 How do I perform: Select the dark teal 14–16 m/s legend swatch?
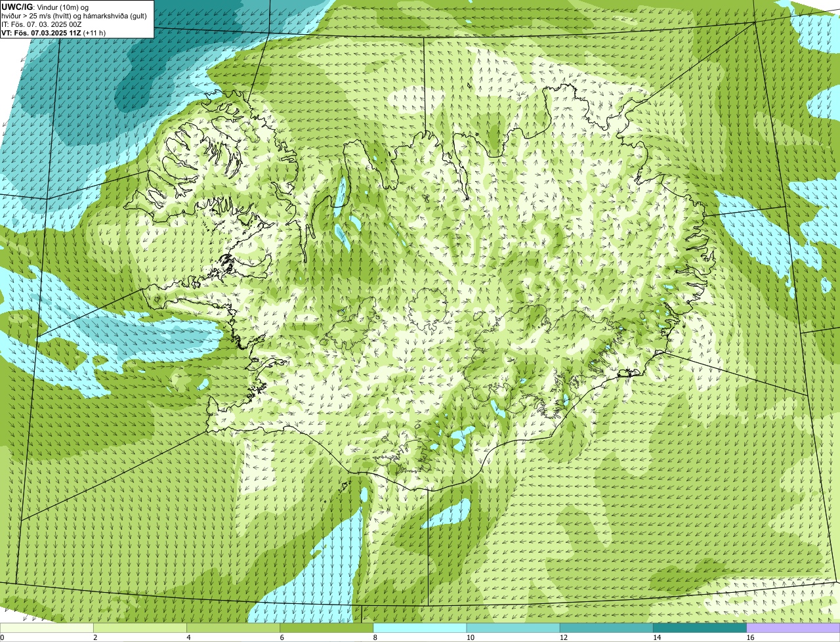click(700, 628)
